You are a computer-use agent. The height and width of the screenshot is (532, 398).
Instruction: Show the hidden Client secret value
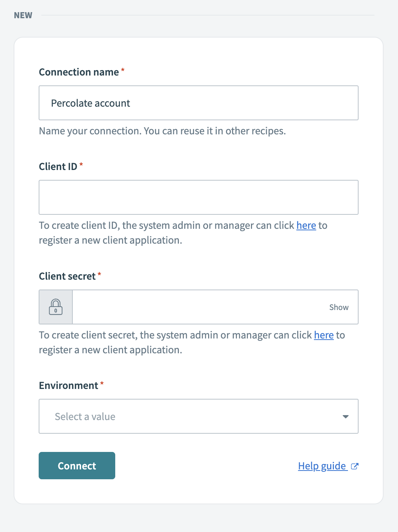[338, 307]
